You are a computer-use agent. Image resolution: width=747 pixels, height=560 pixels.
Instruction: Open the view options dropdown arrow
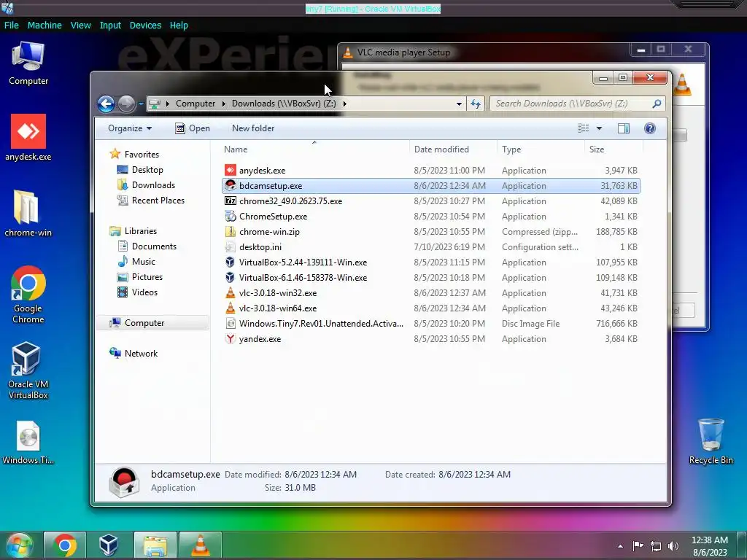pos(600,128)
